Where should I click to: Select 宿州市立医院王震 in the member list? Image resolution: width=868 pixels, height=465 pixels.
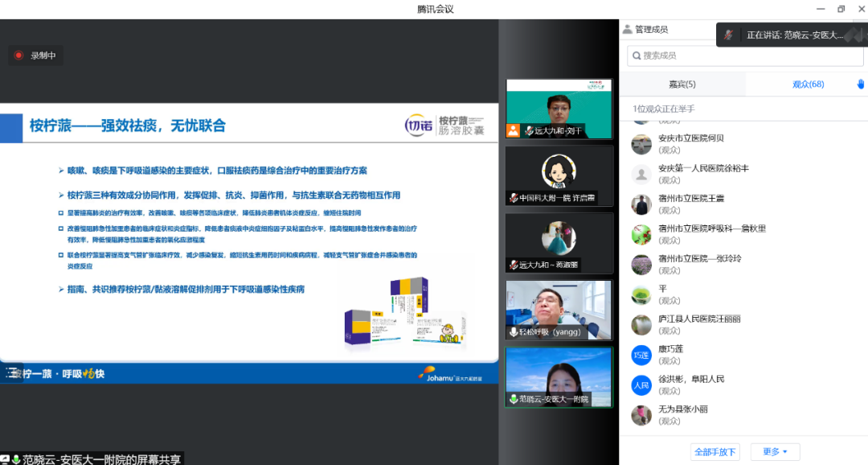tap(691, 199)
